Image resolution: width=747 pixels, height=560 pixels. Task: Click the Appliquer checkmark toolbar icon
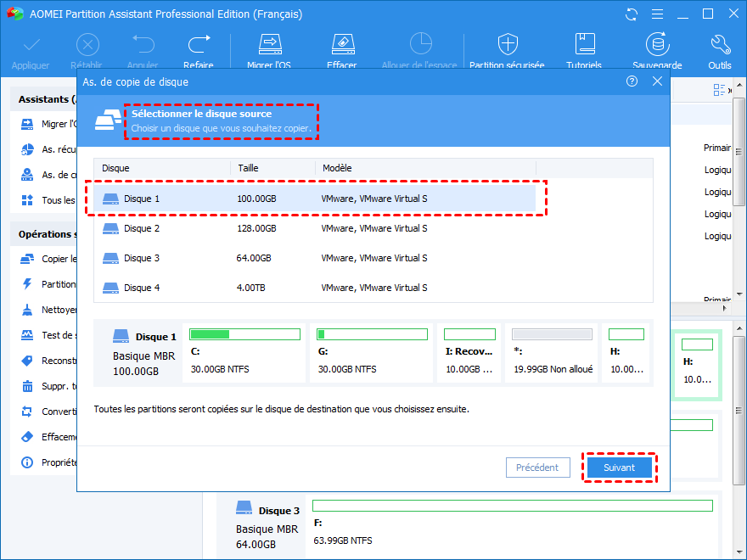click(31, 50)
